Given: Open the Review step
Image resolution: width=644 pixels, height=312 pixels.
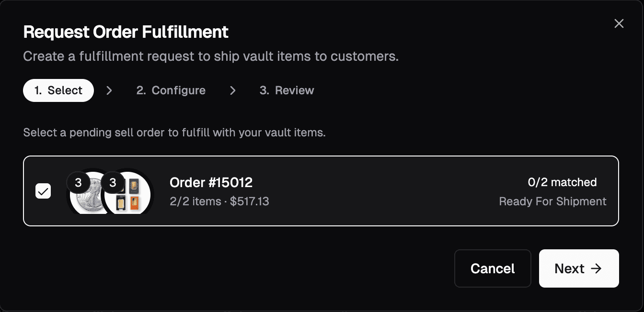Looking at the screenshot, I should click(287, 90).
